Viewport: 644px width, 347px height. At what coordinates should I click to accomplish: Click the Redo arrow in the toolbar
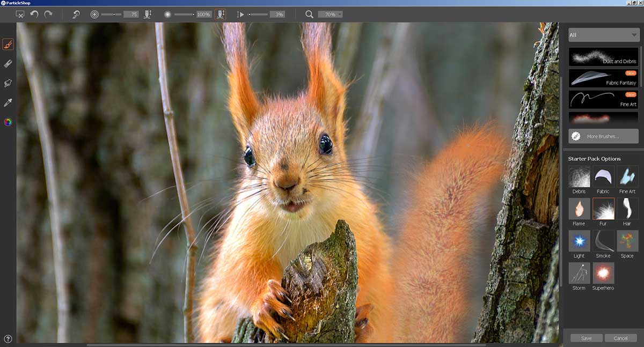point(48,14)
